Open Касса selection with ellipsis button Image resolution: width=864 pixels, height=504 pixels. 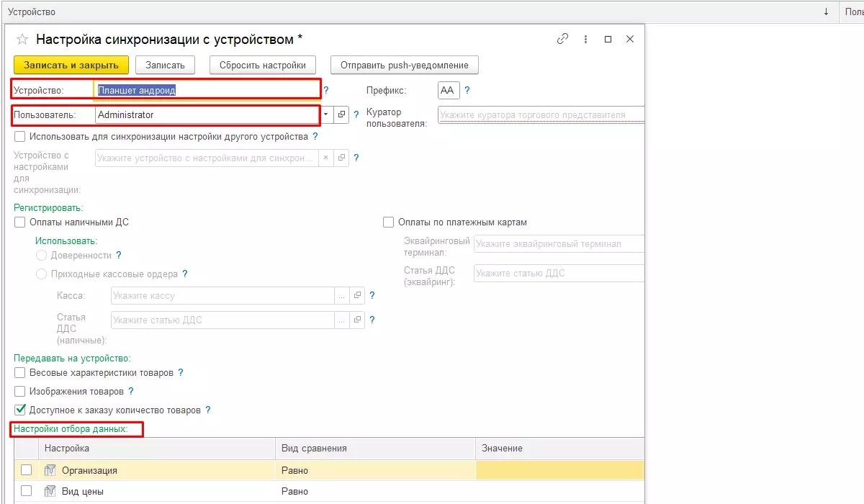click(x=342, y=295)
